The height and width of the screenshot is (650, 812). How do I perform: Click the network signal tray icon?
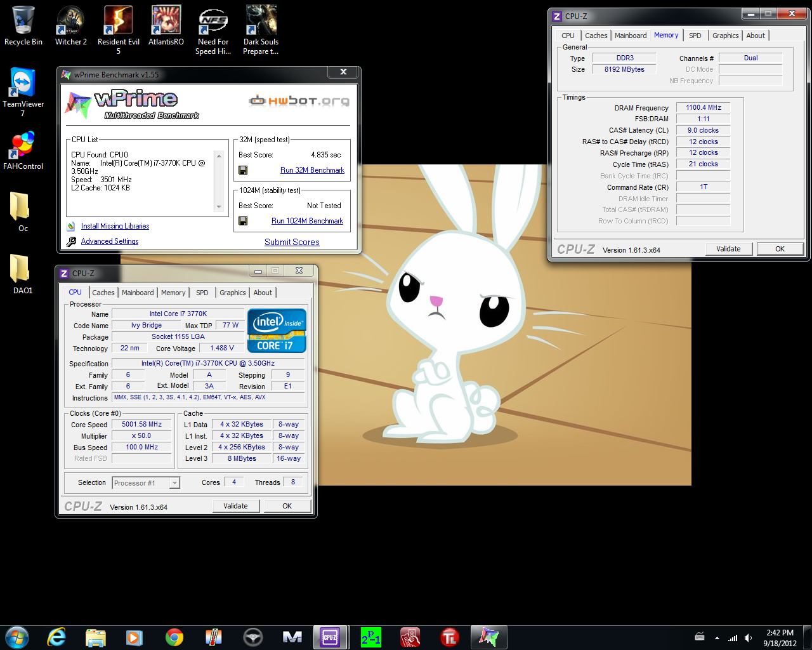733,638
